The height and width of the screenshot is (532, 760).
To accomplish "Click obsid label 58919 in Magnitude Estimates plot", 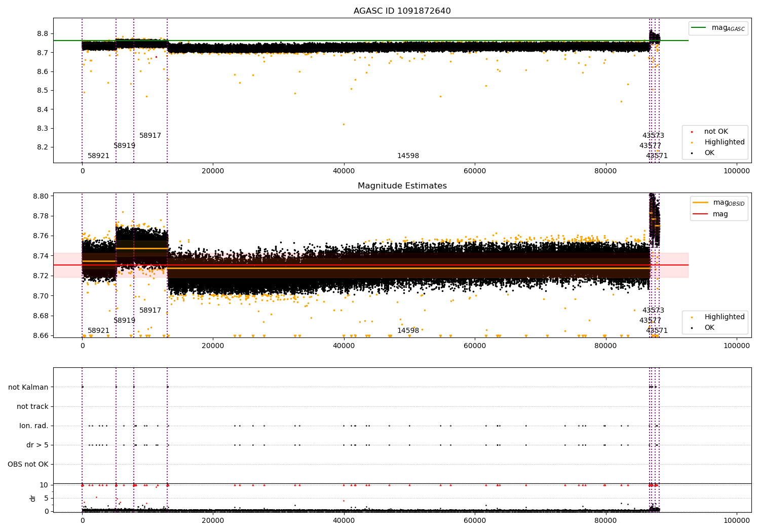I will pyautogui.click(x=124, y=321).
